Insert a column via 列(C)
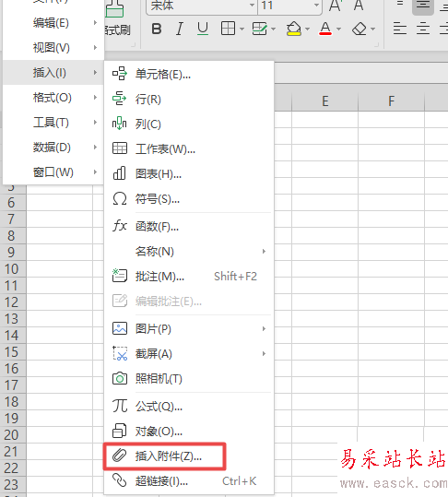Viewport: 448px width, 497px height. (x=189, y=124)
